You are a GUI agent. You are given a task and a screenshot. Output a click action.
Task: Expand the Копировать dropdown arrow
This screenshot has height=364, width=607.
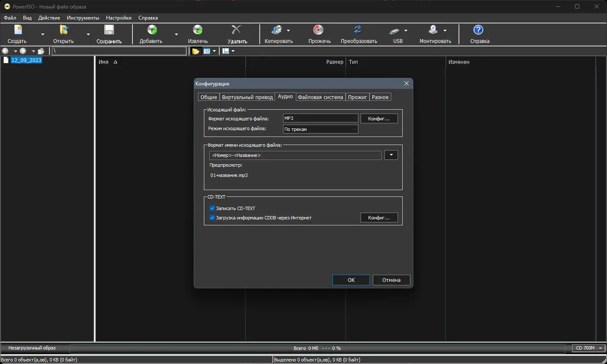(x=288, y=31)
